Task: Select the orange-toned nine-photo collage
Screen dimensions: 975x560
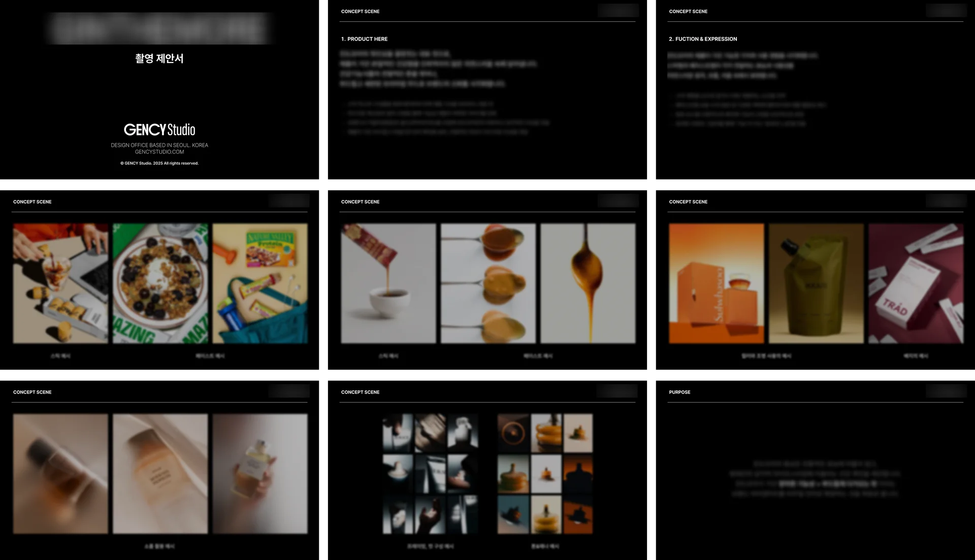Action: tap(545, 474)
